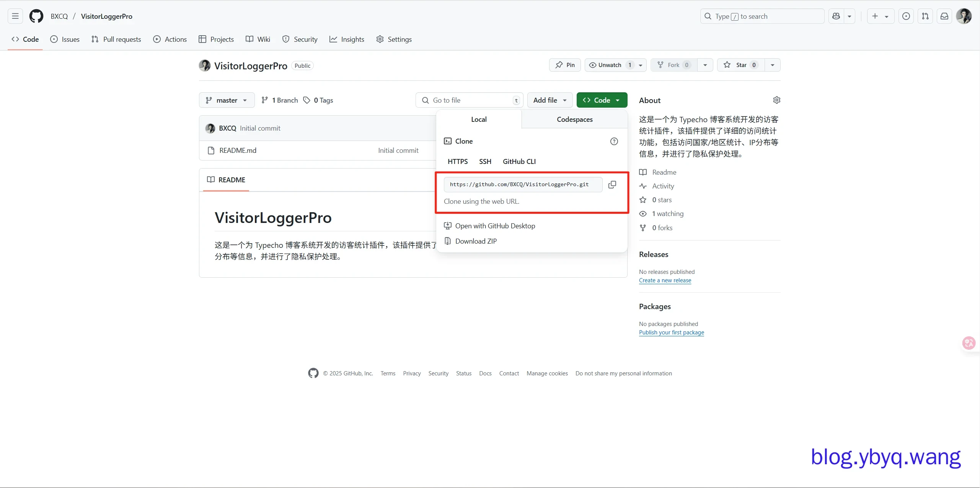Viewport: 980px width, 488px height.
Task: View the 1 Branch link
Action: coord(279,100)
